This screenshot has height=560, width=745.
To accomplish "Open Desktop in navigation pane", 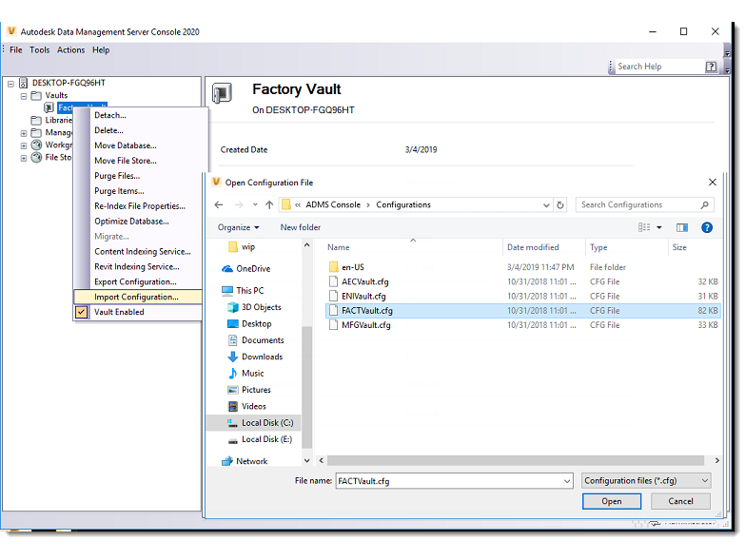I will pyautogui.click(x=249, y=323).
